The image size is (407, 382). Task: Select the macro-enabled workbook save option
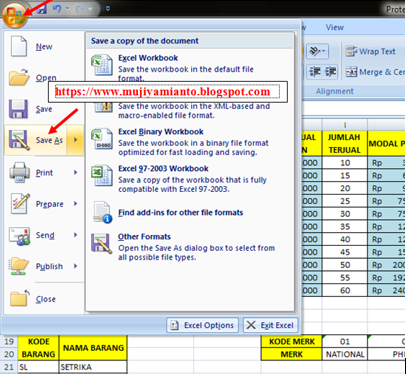pyautogui.click(x=190, y=110)
